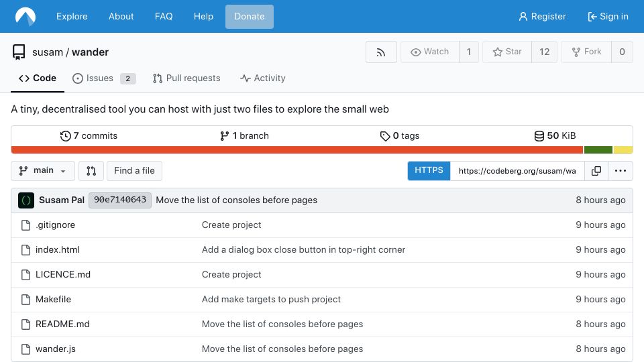Copy the repository clone URL
Image resolution: width=644 pixels, height=362 pixels.
click(x=596, y=171)
